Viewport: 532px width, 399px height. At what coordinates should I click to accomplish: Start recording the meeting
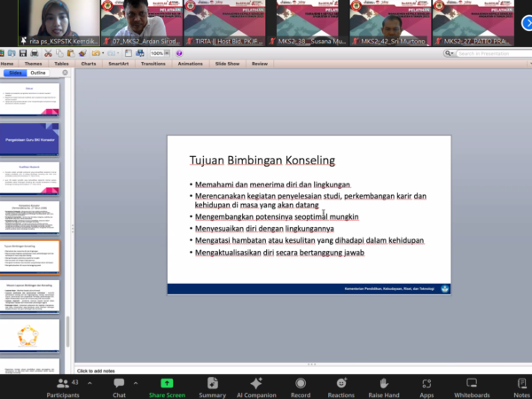301,387
